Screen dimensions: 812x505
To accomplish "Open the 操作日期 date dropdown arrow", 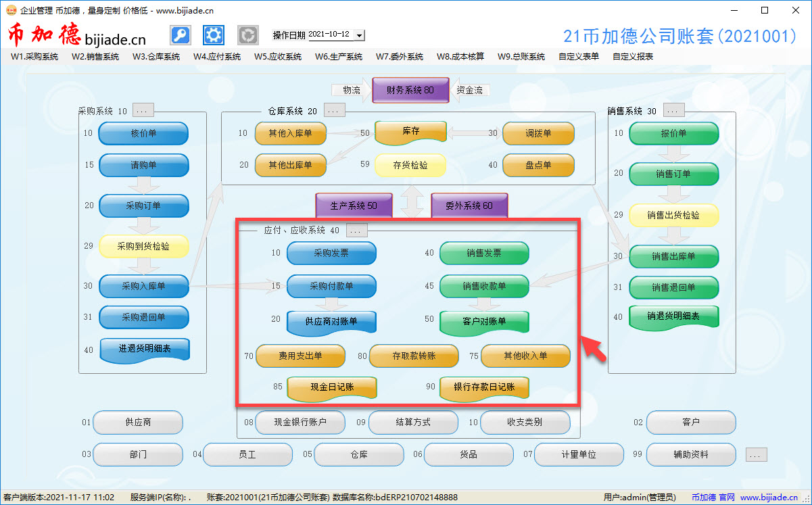I will pyautogui.click(x=359, y=35).
